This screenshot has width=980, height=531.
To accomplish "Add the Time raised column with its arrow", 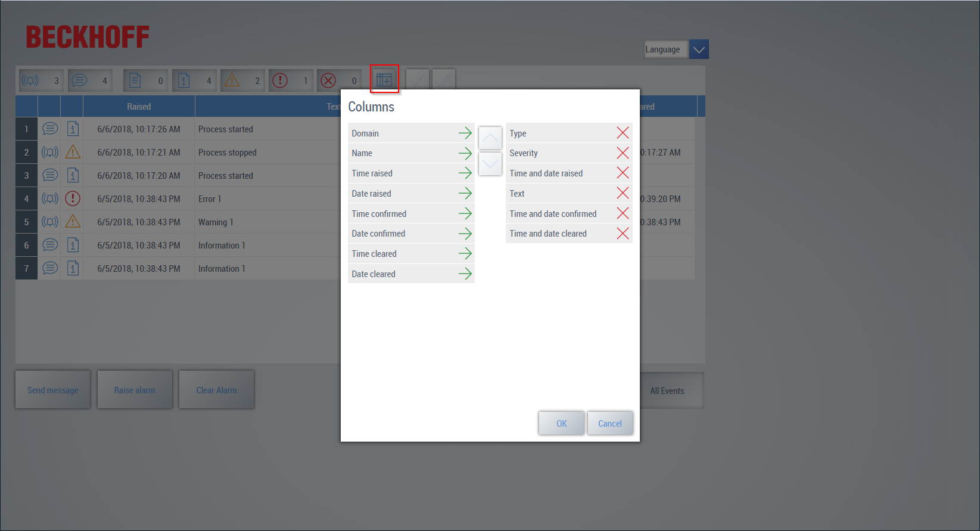I will (x=465, y=173).
